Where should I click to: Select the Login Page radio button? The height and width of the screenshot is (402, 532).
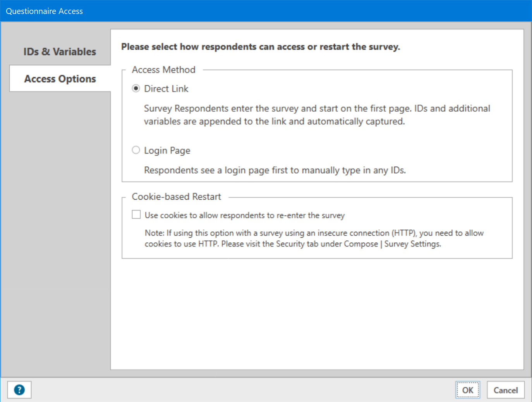[136, 150]
